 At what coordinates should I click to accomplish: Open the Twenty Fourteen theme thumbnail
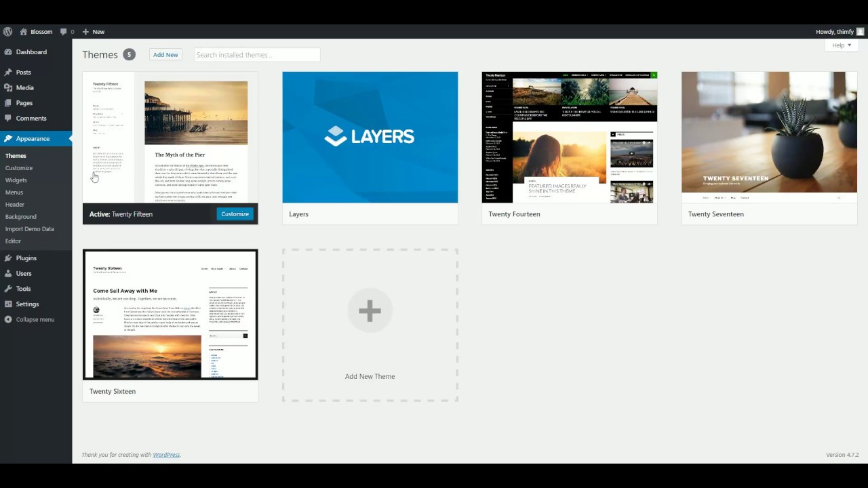point(570,137)
